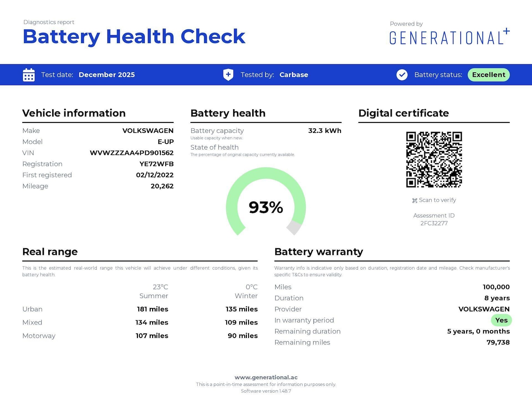Click the Real range heading
532x399 pixels.
coord(50,252)
